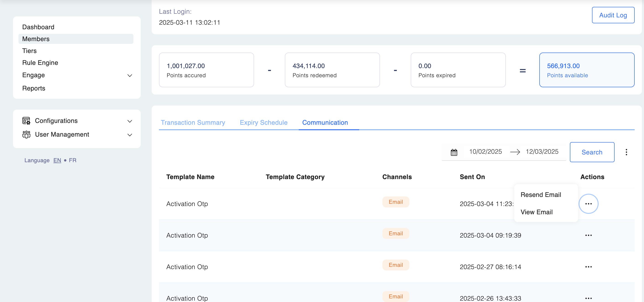Open actions menu for 2025-02-27 row
Image resolution: width=644 pixels, height=302 pixels.
(588, 267)
